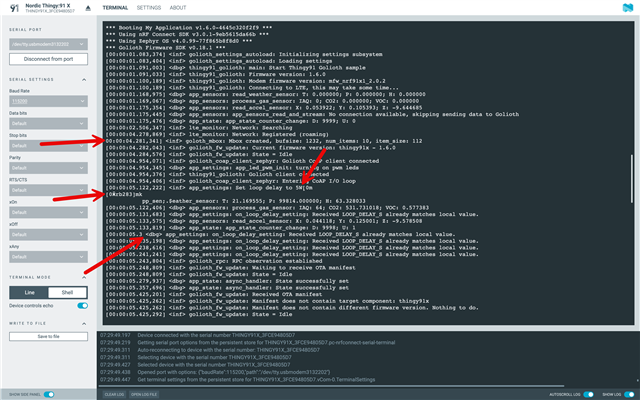Open the serial port path dropdown
This screenshot has height=400, width=640.
[x=48, y=44]
